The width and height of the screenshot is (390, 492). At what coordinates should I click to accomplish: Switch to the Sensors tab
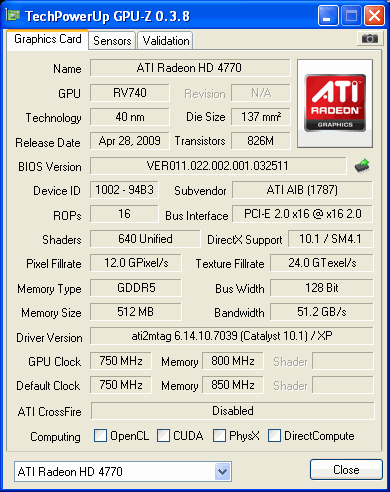[x=112, y=41]
